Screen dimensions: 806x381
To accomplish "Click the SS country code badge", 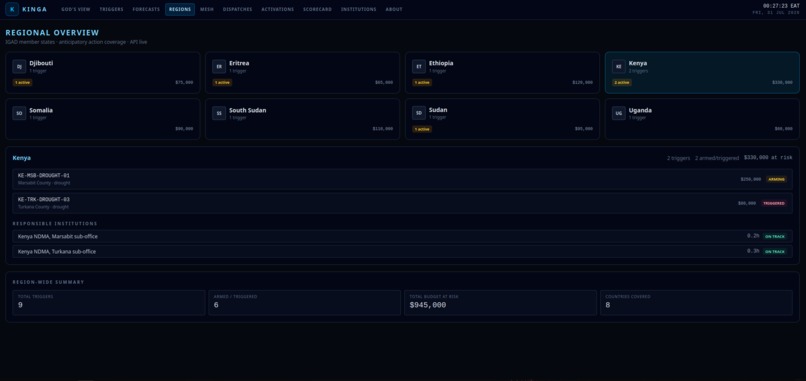I will coord(219,113).
